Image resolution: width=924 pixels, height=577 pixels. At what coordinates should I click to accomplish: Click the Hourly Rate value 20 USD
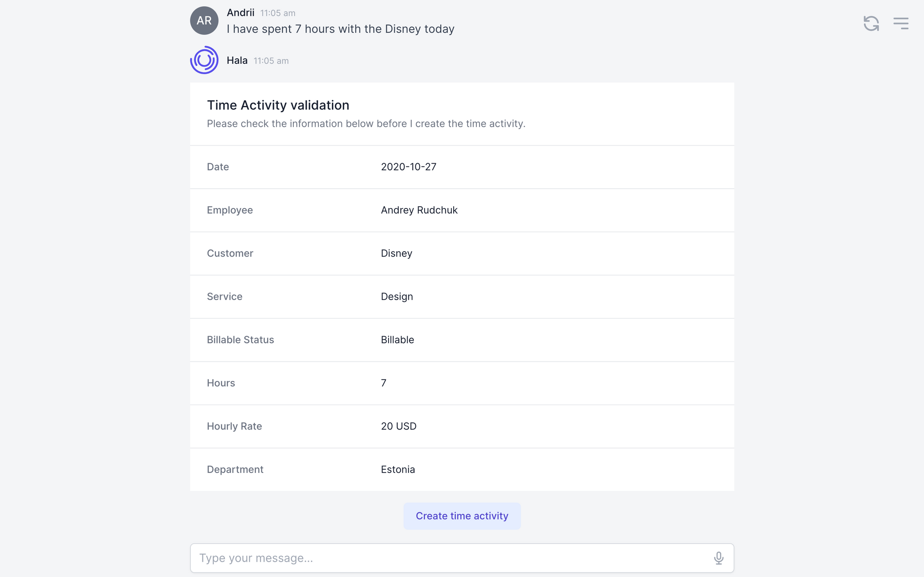[399, 426]
